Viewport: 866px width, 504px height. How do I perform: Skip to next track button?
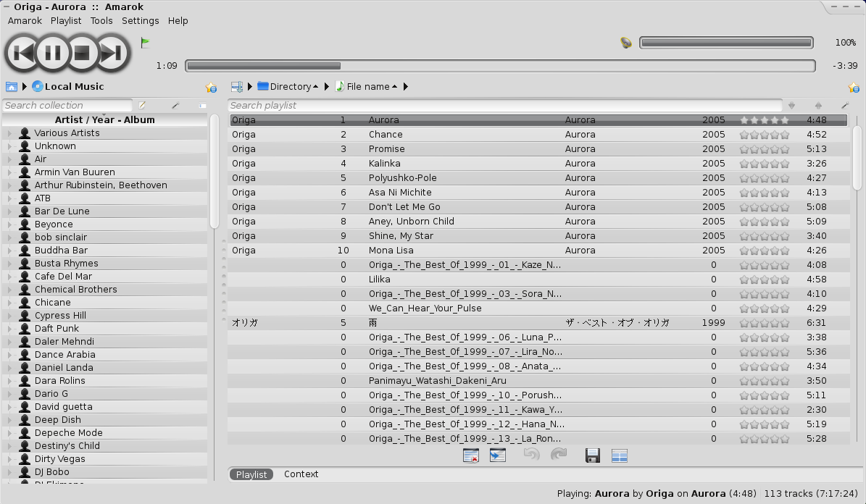pyautogui.click(x=112, y=53)
